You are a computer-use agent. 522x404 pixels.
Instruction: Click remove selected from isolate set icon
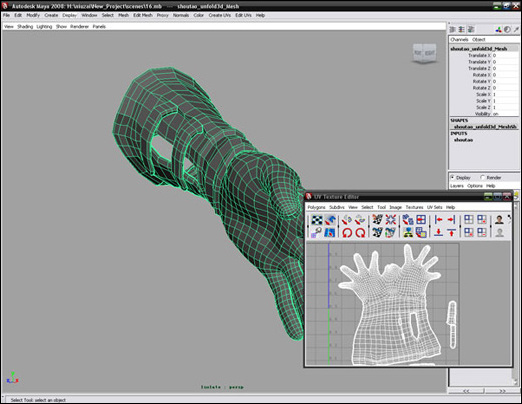click(482, 232)
